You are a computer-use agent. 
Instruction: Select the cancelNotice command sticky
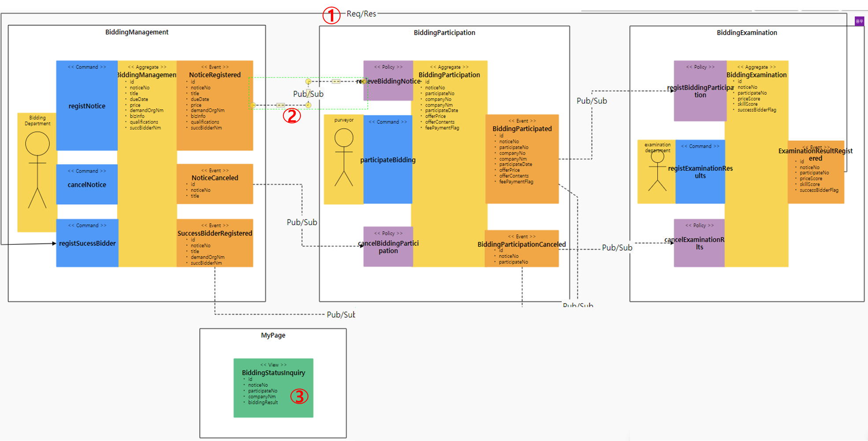pyautogui.click(x=87, y=184)
